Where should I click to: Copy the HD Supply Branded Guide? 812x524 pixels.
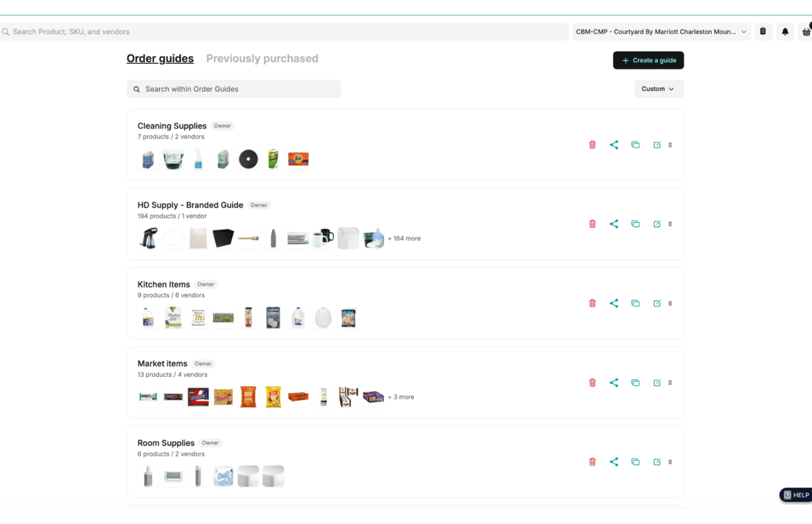[x=635, y=224]
